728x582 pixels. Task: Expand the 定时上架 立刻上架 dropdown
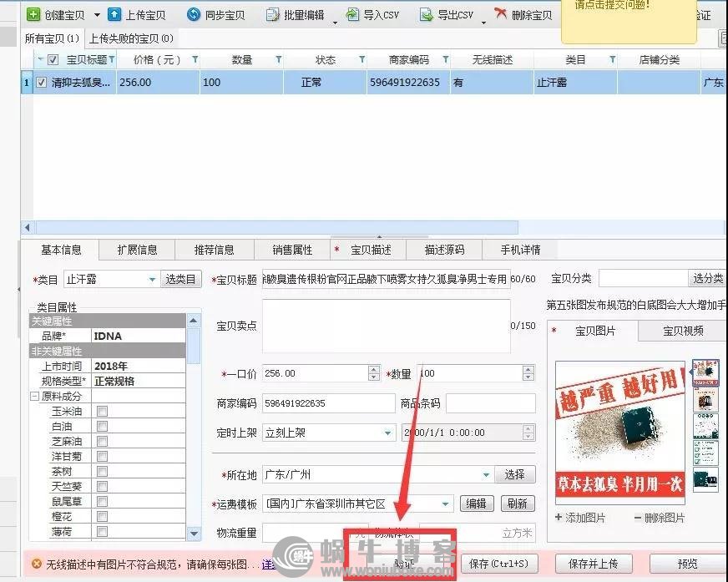coord(388,433)
